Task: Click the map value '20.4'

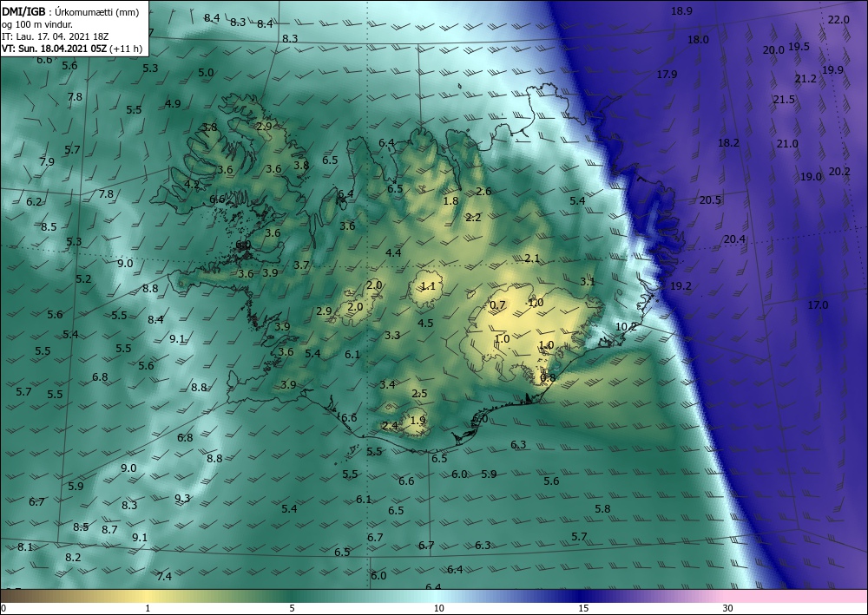Action: 734,239
